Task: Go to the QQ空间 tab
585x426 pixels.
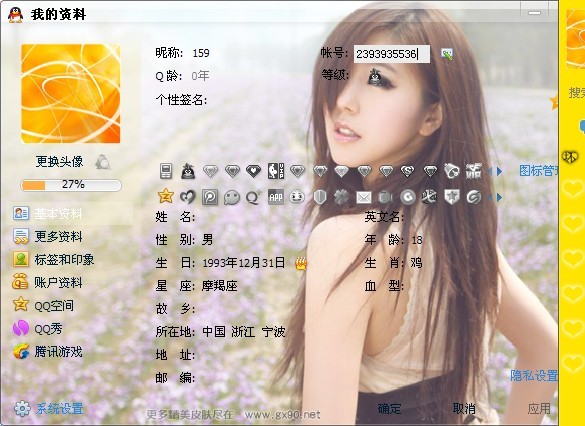Action: point(44,306)
